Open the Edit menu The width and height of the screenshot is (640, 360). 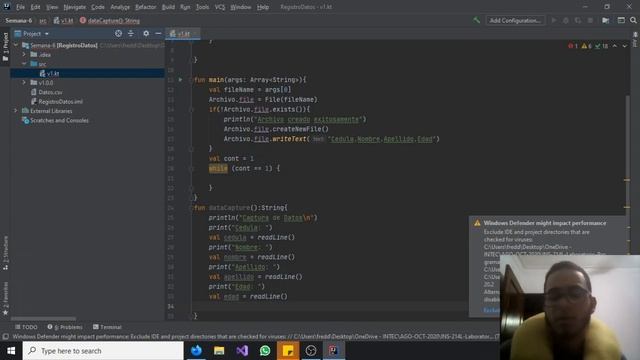[36, 7]
